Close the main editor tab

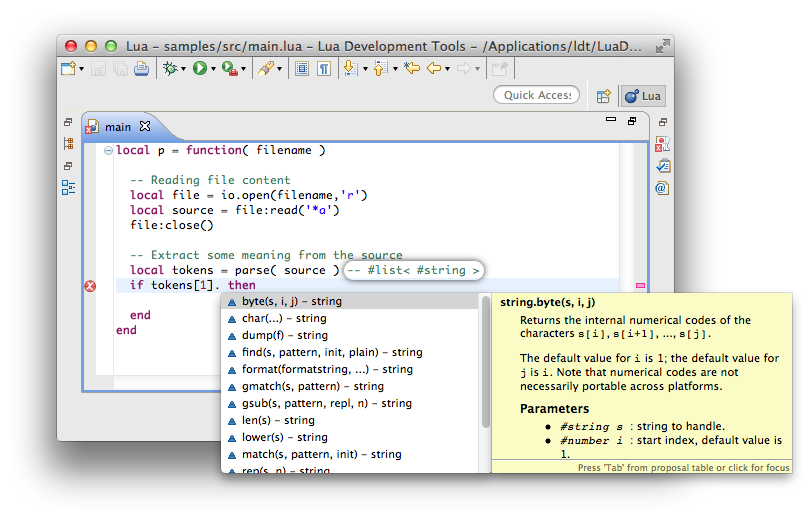(145, 126)
